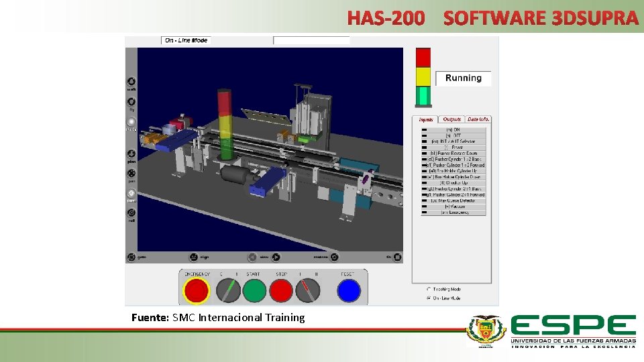
Task: Go to next view arrow
Action: (x=276, y=257)
